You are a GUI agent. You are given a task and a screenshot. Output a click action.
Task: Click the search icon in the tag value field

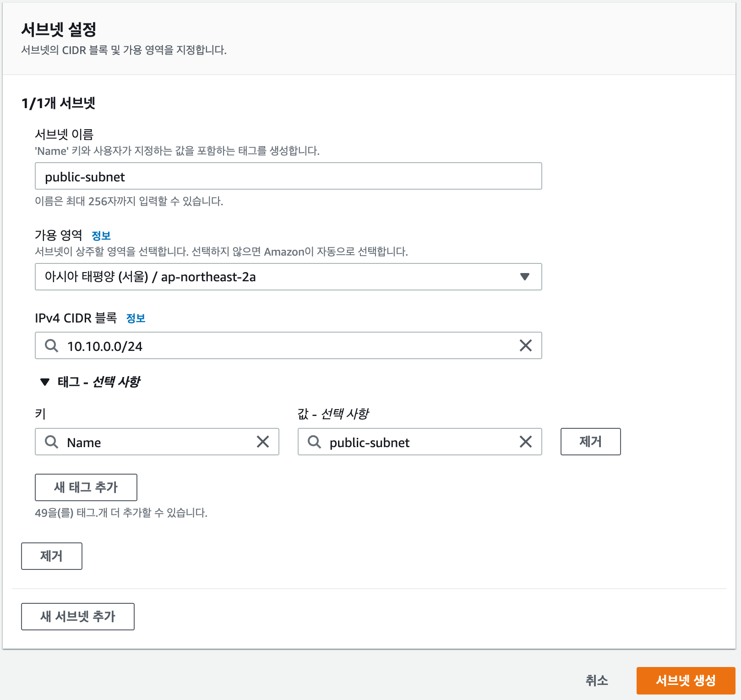[314, 442]
